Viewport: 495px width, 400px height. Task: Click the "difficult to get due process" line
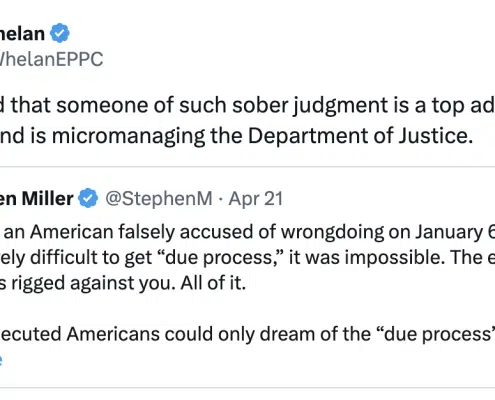pyautogui.click(x=247, y=257)
